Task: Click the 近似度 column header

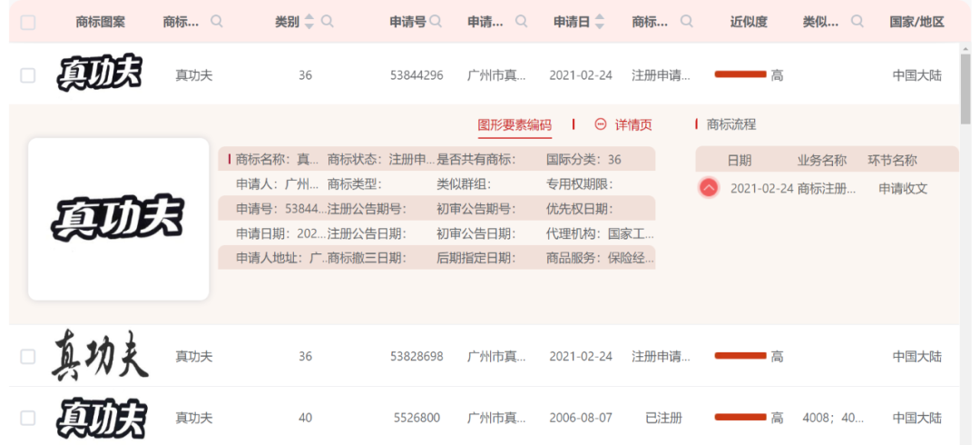Action: point(749,23)
